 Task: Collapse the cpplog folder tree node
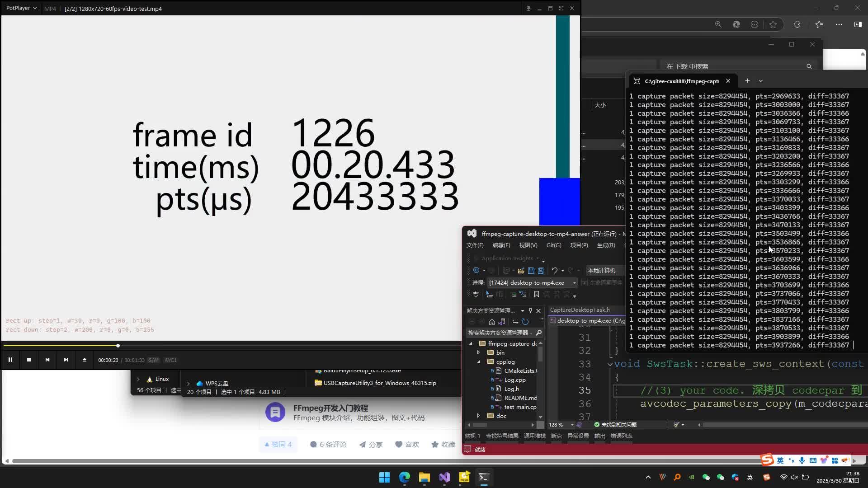(x=479, y=361)
